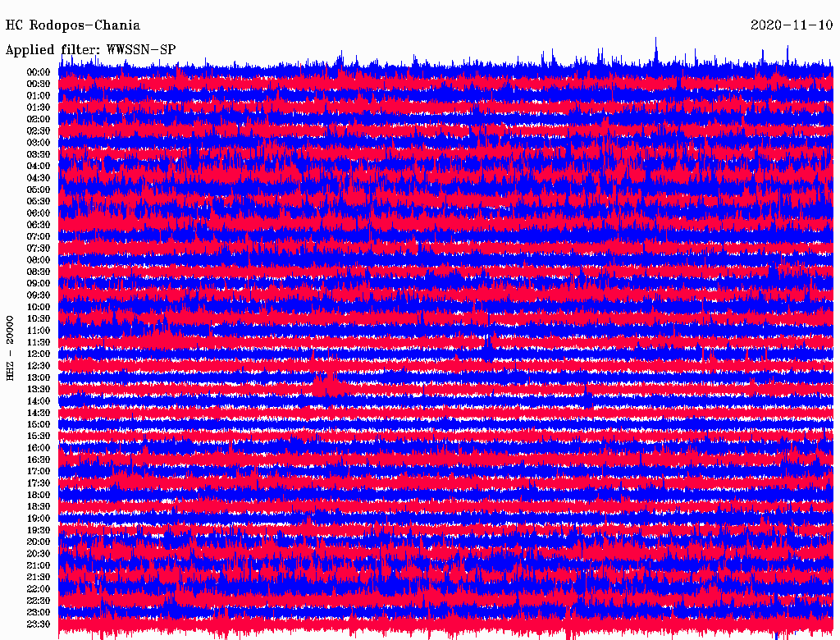Viewport: 840px width, 640px height.
Task: Choose the 10:30 time row label
Action: (x=39, y=319)
